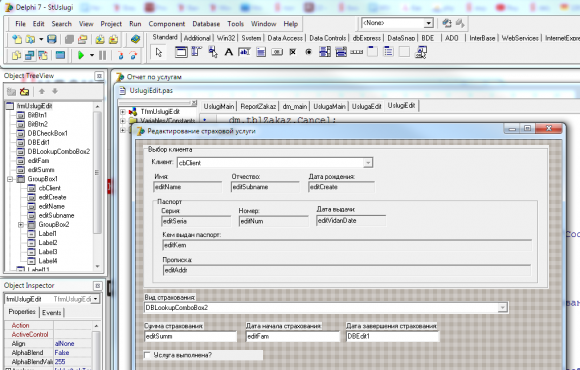Click the editSumm input field

pos(190,336)
